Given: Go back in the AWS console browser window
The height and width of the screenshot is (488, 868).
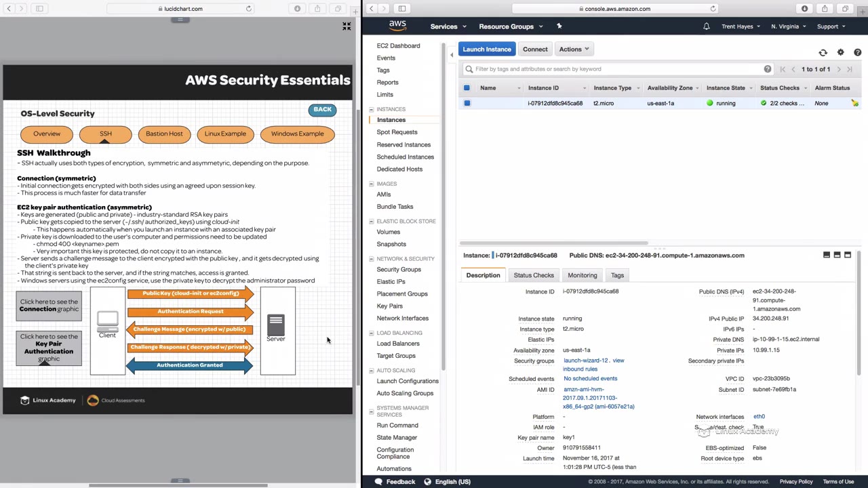Looking at the screenshot, I should coord(372,9).
